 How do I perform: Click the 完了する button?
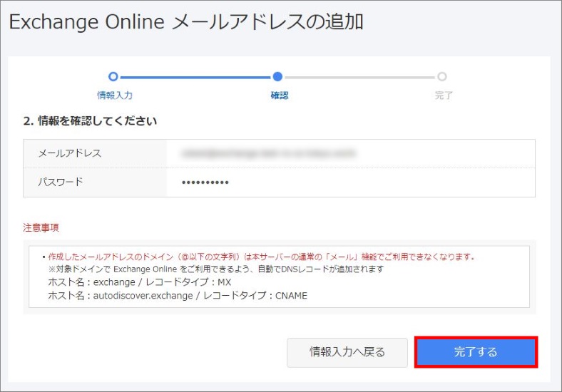[476, 352]
